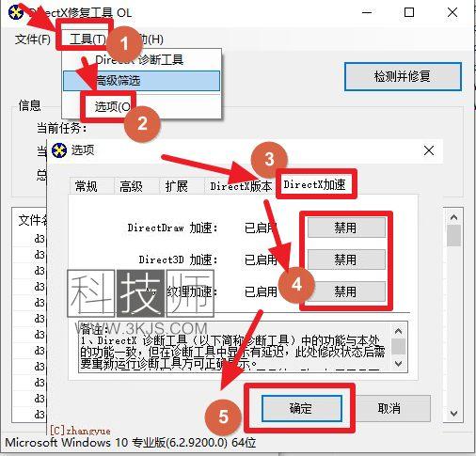The height and width of the screenshot is (456, 476).
Task: Open the DirectX版本 tab
Action: [x=241, y=186]
